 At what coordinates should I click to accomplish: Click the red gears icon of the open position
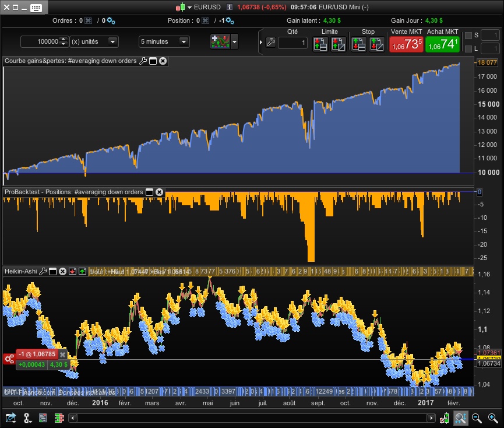[x=9, y=359]
